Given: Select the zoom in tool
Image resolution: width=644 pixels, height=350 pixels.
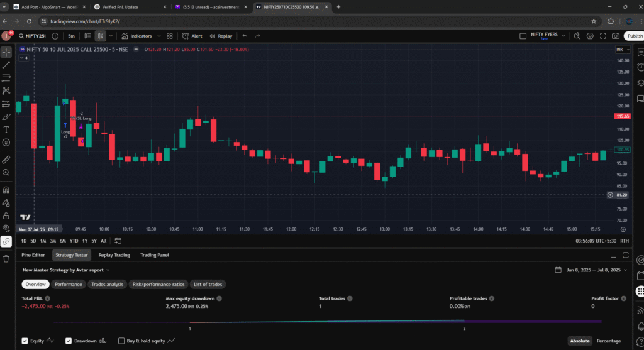Looking at the screenshot, I should (x=6, y=173).
